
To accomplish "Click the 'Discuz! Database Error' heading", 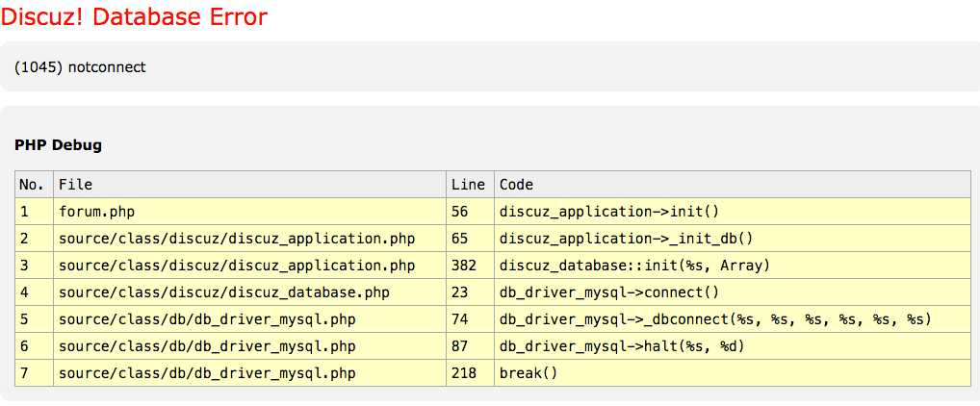I will click(134, 17).
